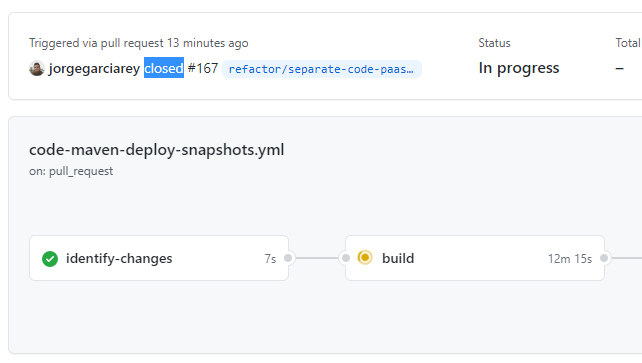Open the jorgegarciarey user profile link
The image size is (642, 363).
tap(94, 68)
